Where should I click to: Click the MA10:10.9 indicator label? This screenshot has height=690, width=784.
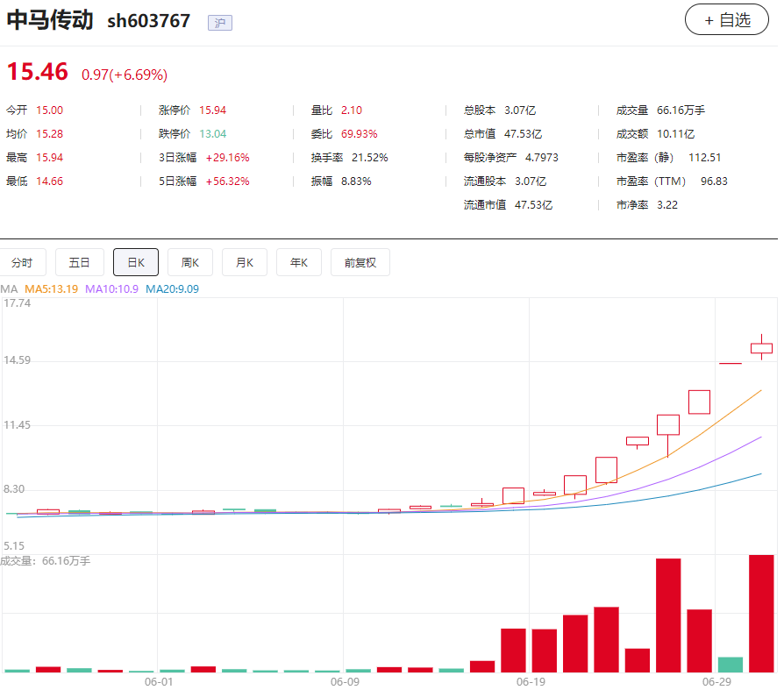[111, 289]
